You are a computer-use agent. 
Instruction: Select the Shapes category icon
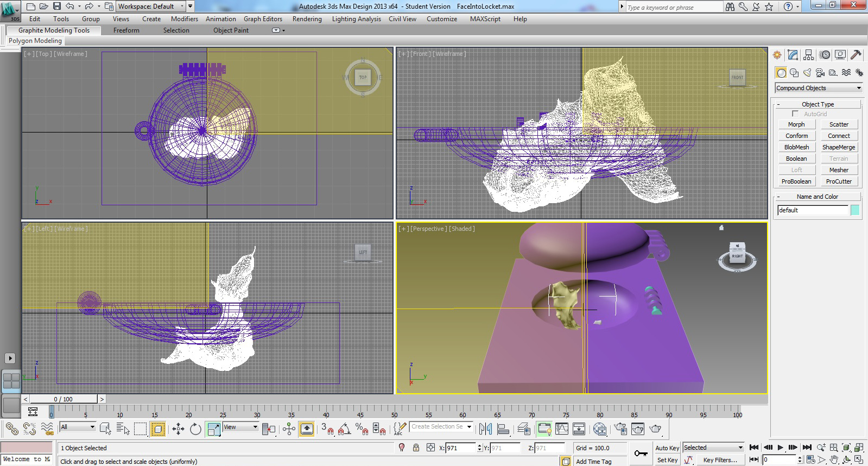pyautogui.click(x=794, y=73)
